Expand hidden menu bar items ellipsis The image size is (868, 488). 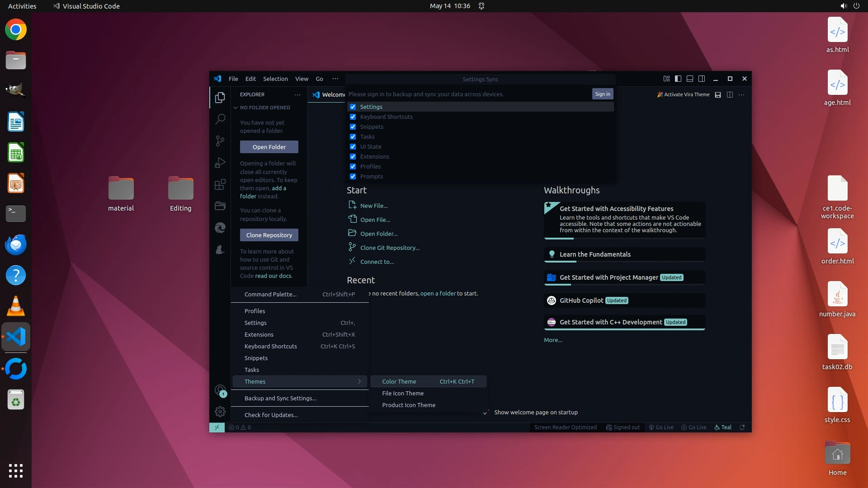tap(335, 79)
